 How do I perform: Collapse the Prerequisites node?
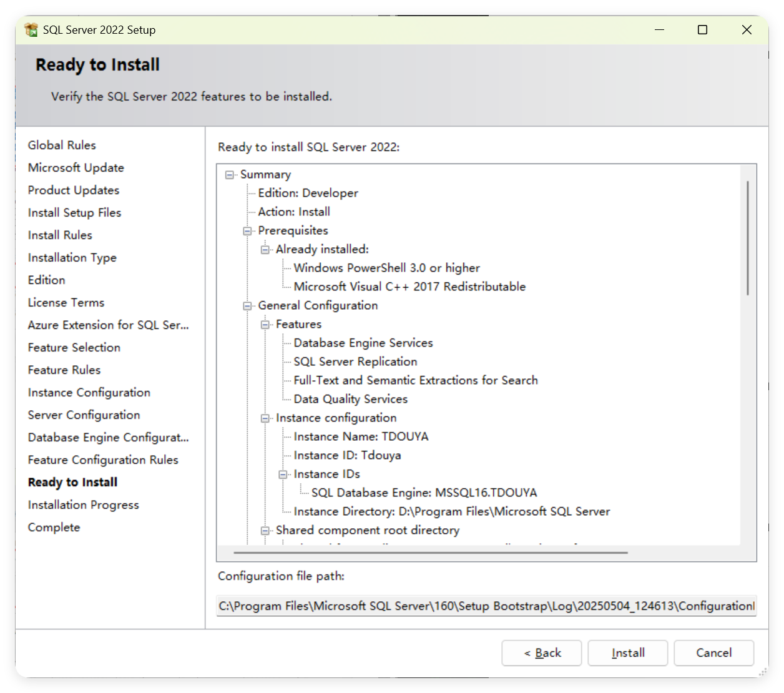247,231
